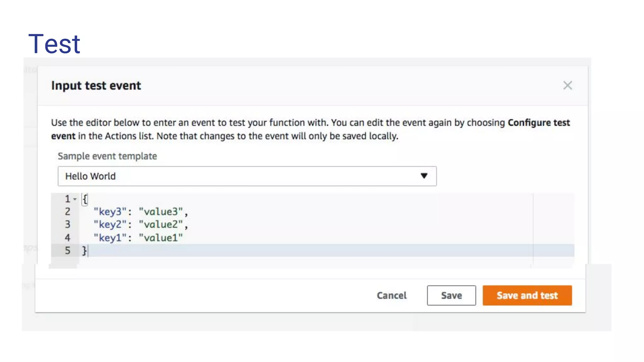Click the opening brace on line 1
Screen dimensions: 644x362
pyautogui.click(x=85, y=199)
